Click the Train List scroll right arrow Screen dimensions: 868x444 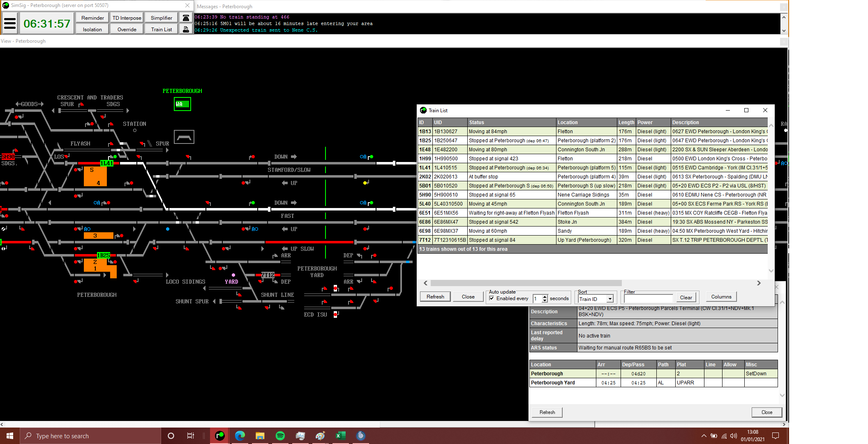coord(759,283)
